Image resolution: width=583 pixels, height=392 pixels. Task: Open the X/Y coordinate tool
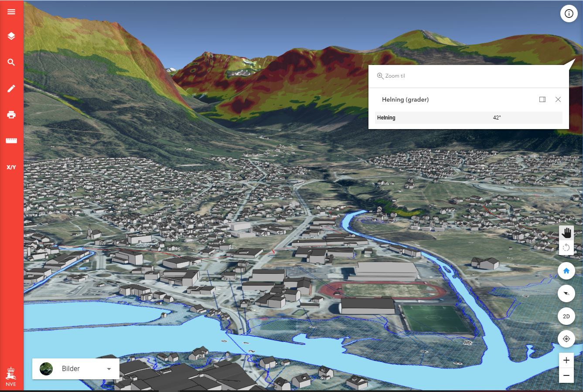tap(11, 167)
